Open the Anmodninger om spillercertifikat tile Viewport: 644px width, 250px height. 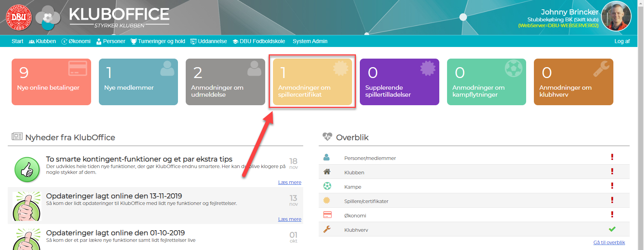tap(312, 82)
